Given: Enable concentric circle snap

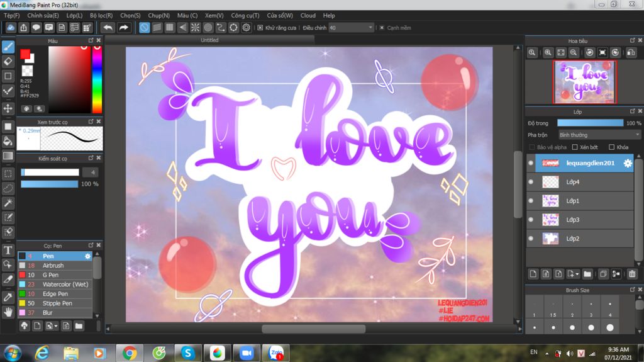Looking at the screenshot, I should [x=208, y=28].
